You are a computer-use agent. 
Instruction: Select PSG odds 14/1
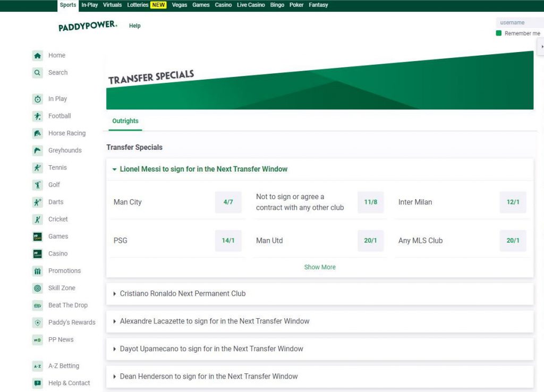[228, 241]
